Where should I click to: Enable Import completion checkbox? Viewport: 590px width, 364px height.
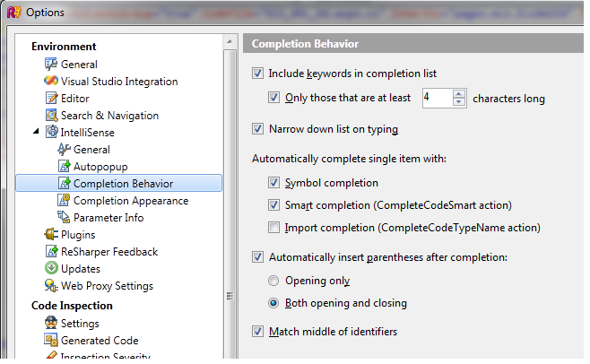[x=273, y=228]
